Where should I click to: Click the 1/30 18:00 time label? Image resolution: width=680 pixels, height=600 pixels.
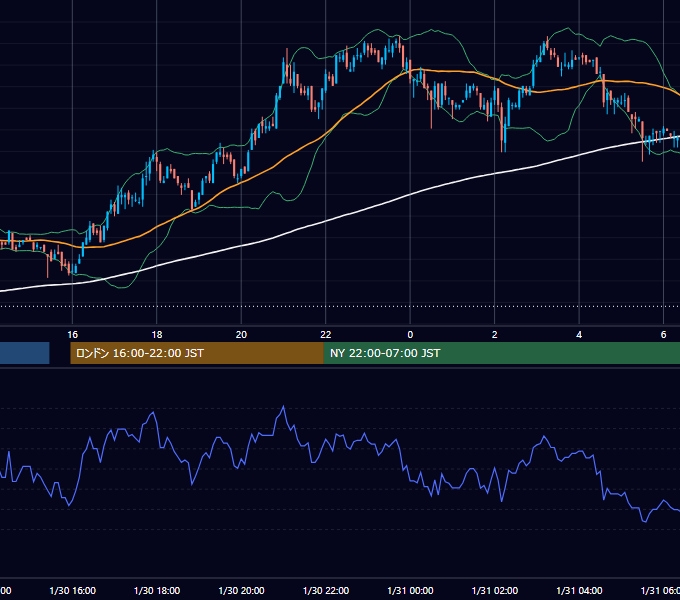click(157, 590)
